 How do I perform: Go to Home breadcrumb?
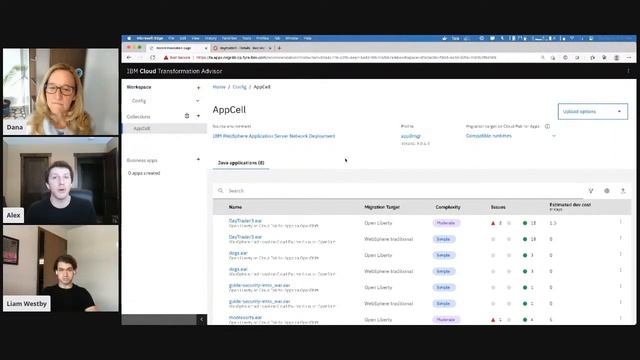219,87
